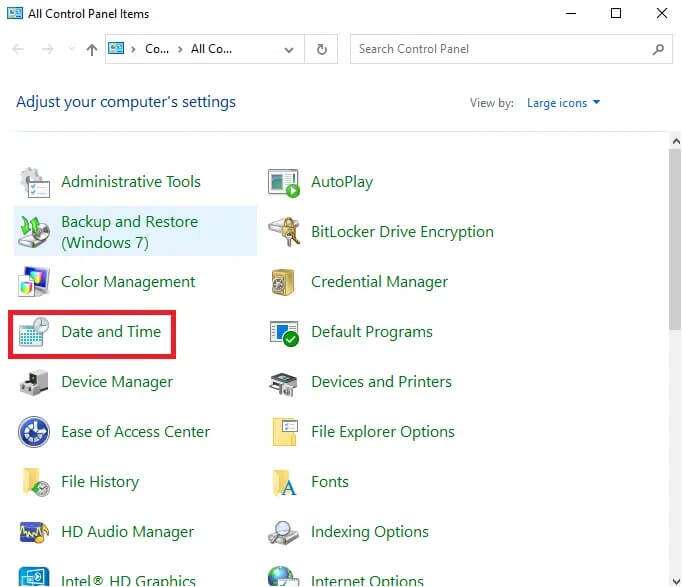Open the View by Large icons dropdown

tap(563, 103)
